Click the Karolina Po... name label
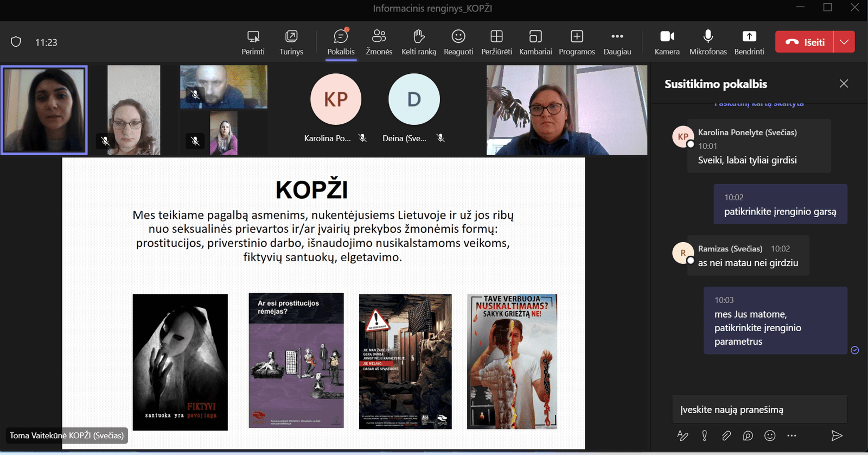Image resolution: width=868 pixels, height=455 pixels. pyautogui.click(x=327, y=138)
